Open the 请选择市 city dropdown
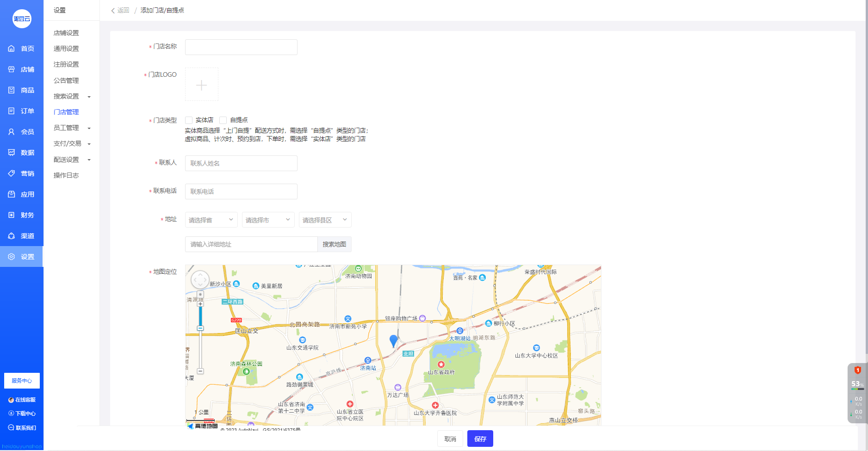Image resolution: width=868 pixels, height=451 pixels. click(x=268, y=220)
